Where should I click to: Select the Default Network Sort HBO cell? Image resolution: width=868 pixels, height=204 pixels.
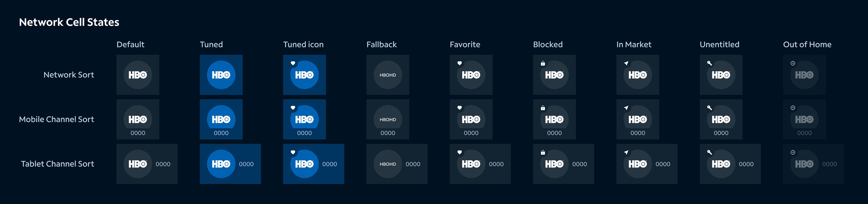click(x=138, y=75)
